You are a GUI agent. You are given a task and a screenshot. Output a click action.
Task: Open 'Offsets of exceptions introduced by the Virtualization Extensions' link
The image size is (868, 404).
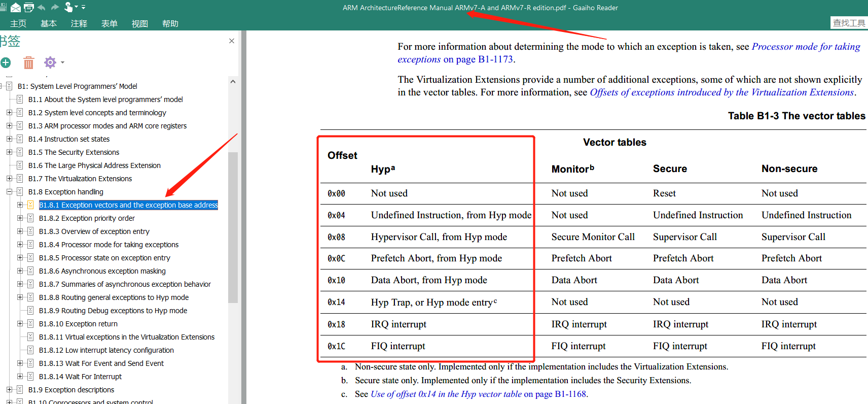coord(722,92)
